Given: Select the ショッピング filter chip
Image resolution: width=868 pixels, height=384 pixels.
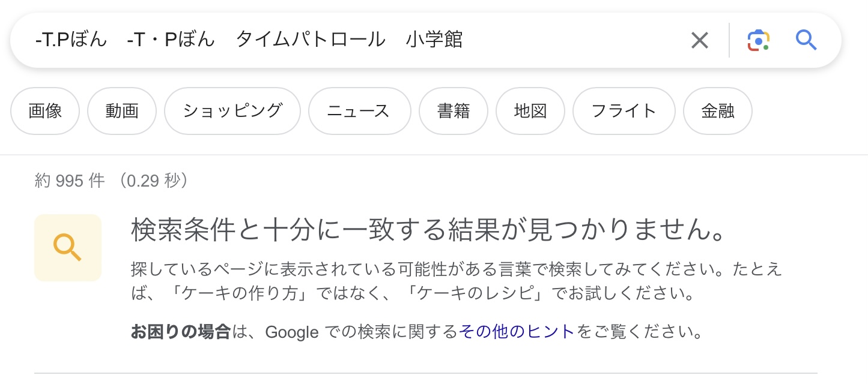Looking at the screenshot, I should (232, 111).
